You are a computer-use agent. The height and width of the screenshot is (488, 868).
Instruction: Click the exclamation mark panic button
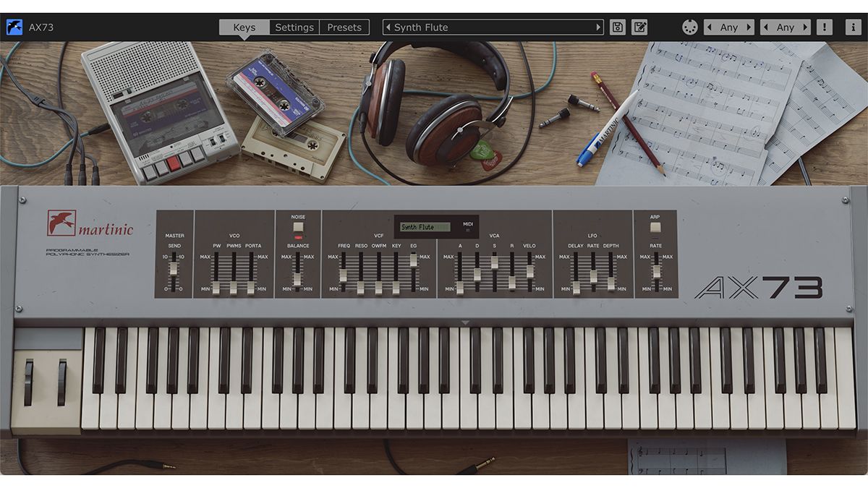pyautogui.click(x=824, y=27)
